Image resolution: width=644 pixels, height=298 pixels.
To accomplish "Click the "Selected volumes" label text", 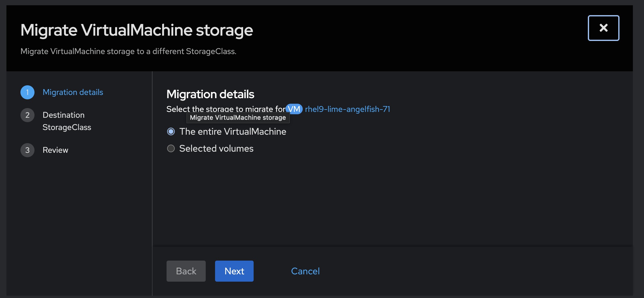I will pyautogui.click(x=216, y=149).
